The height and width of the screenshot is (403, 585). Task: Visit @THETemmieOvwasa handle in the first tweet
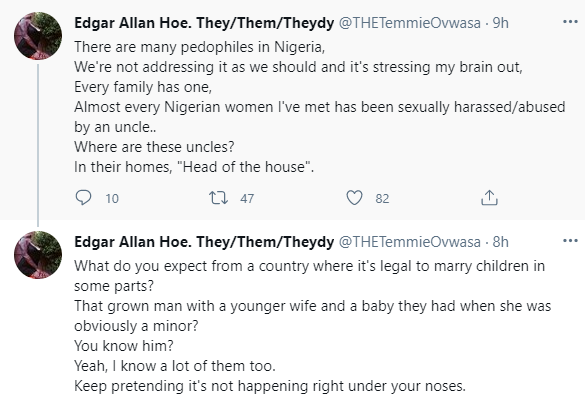[410, 23]
